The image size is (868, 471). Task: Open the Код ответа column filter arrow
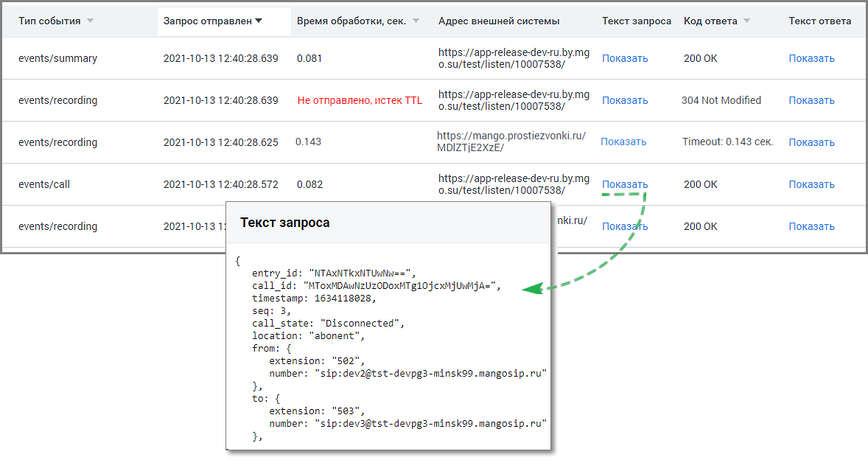point(746,21)
